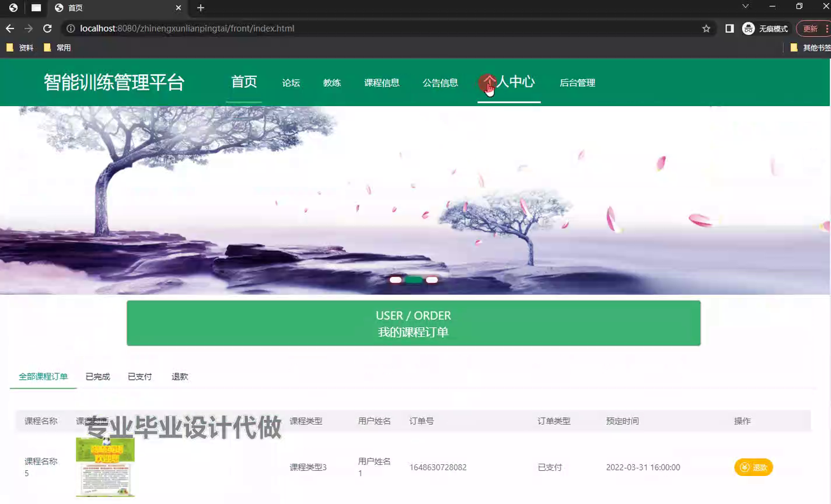The width and height of the screenshot is (831, 504).
Task: Switch to the 退款 tab
Action: click(180, 377)
